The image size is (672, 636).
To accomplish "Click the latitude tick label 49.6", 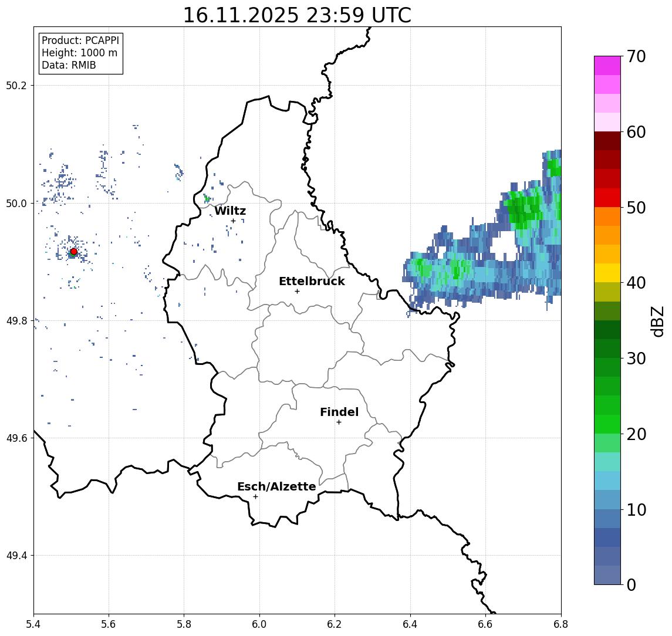I will click(16, 438).
